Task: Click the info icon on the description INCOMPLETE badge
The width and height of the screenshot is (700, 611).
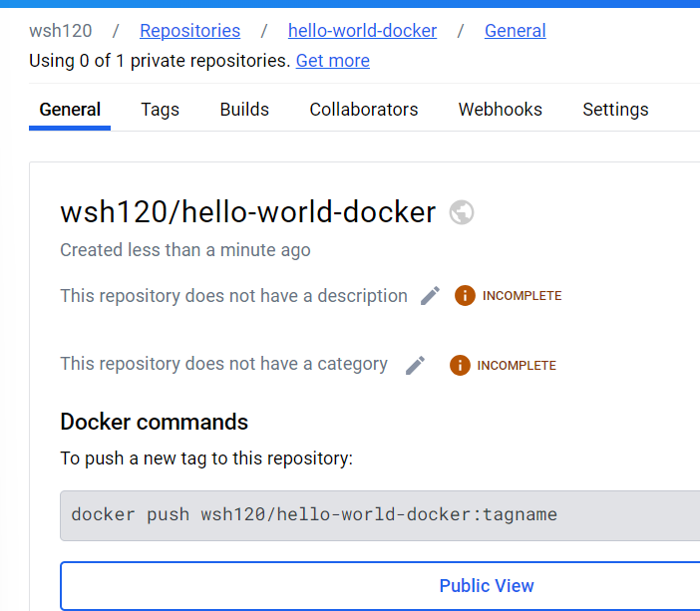Action: click(x=465, y=295)
